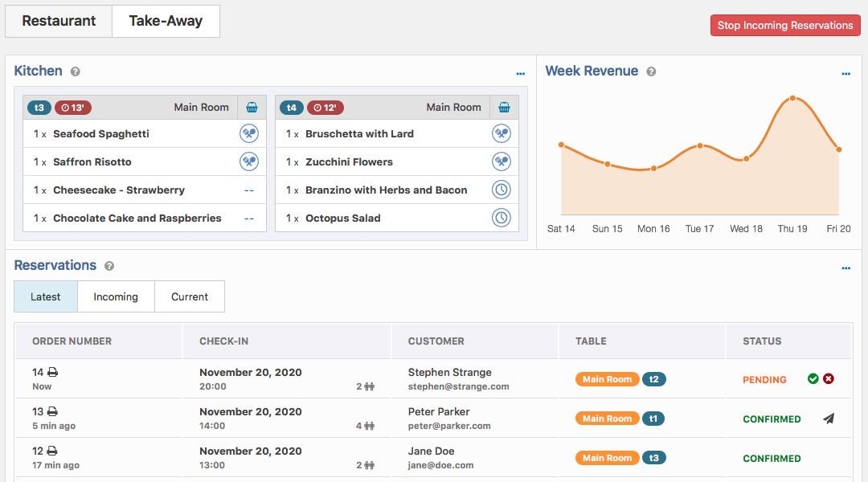Image resolution: width=868 pixels, height=482 pixels.
Task: Open the basket icon on table t3 card
Action: pos(252,108)
